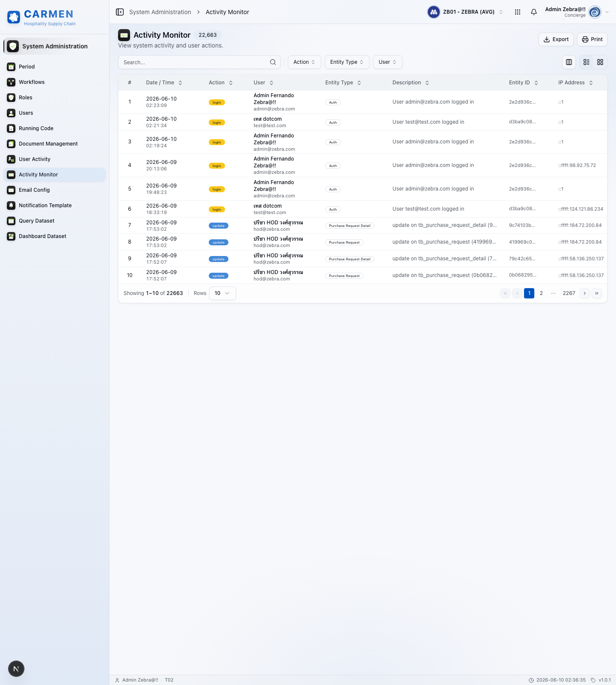Click the Users sidebar icon
Viewport: 616px width, 685px height.
click(11, 113)
